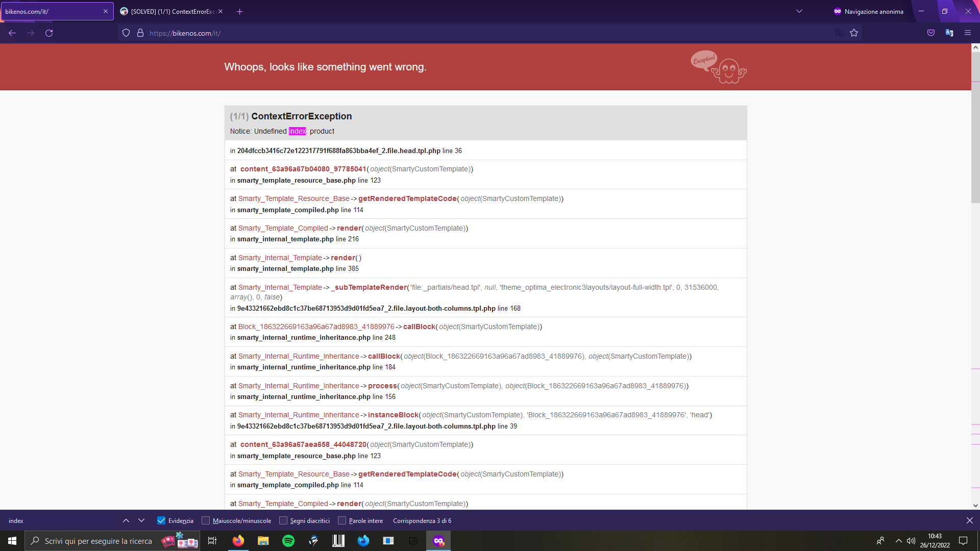Close the find bar
The width and height of the screenshot is (980, 551).
pyautogui.click(x=969, y=520)
